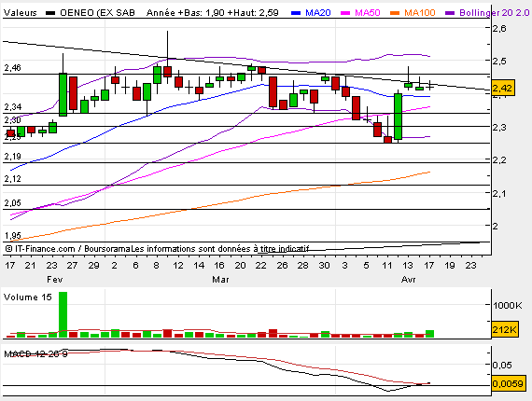Click the 2,46 resistance level label

tap(12, 68)
